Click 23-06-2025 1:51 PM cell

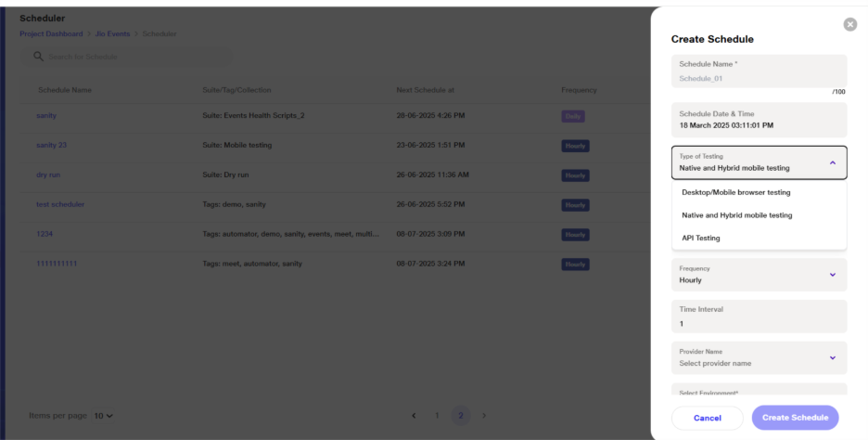pyautogui.click(x=430, y=145)
